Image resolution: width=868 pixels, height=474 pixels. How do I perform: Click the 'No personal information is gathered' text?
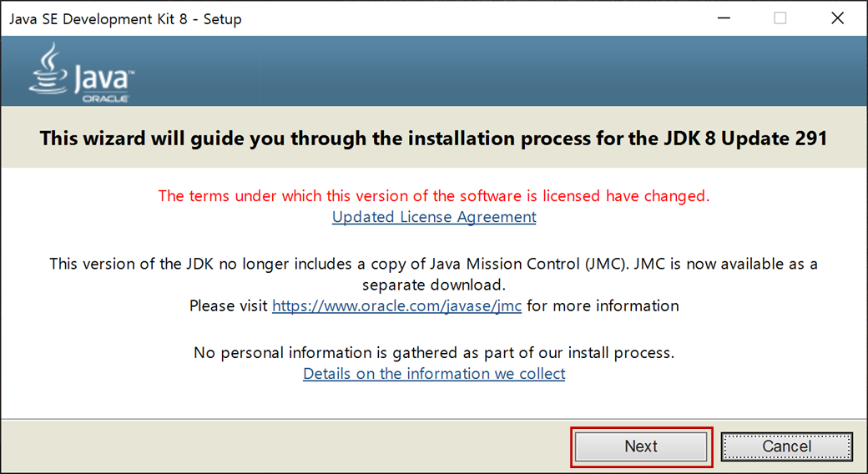click(434, 352)
